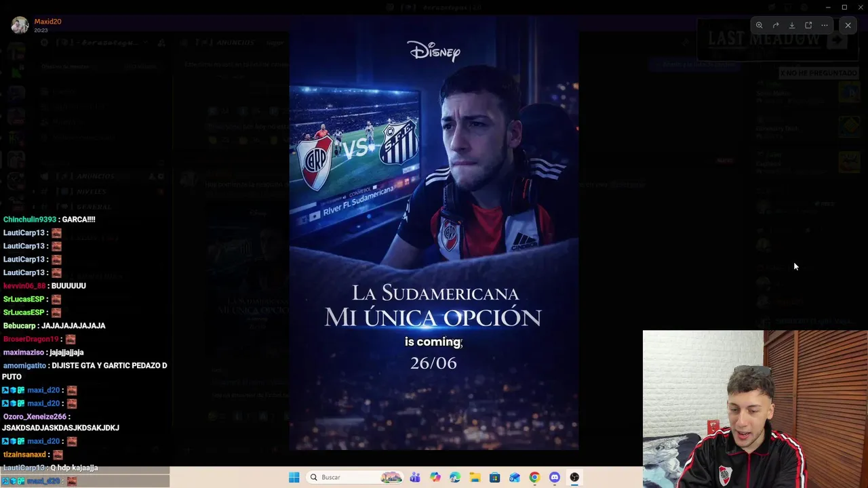Click the image timestamp '20:23' under Maxid20

41,30
